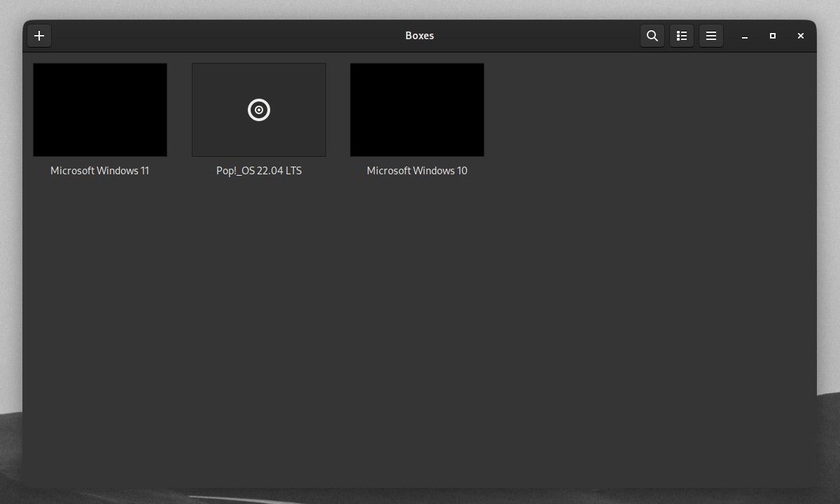
Task: Select the Microsoft Windows 11 thumbnail
Action: [x=100, y=110]
